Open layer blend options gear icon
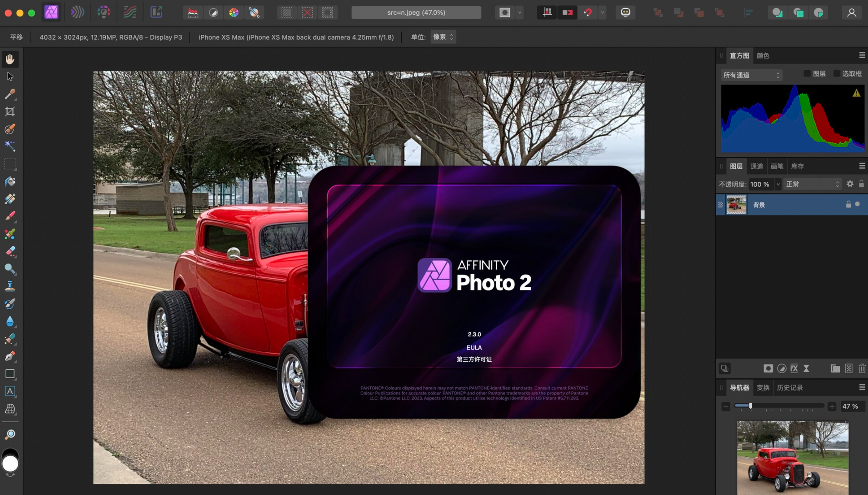The image size is (868, 495). point(850,184)
